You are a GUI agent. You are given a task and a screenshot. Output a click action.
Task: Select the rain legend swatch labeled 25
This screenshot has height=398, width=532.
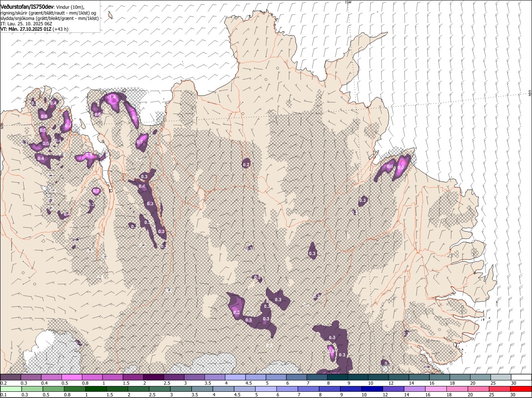point(499,389)
